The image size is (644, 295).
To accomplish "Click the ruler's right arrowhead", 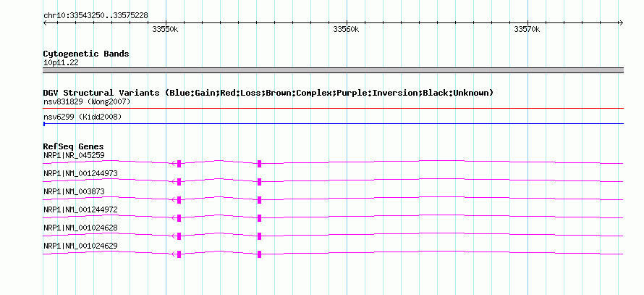I will pos(622,23).
